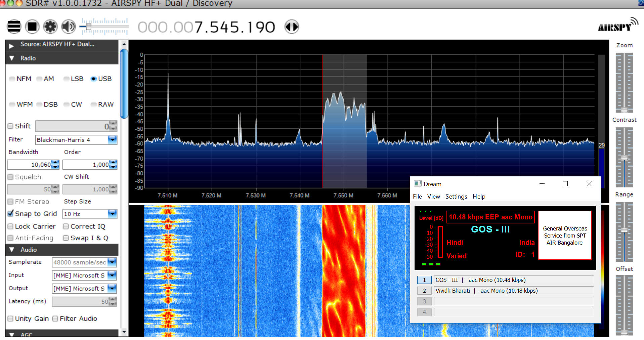Open the gear configuration settings
This screenshot has height=340, width=644.
coord(50,27)
